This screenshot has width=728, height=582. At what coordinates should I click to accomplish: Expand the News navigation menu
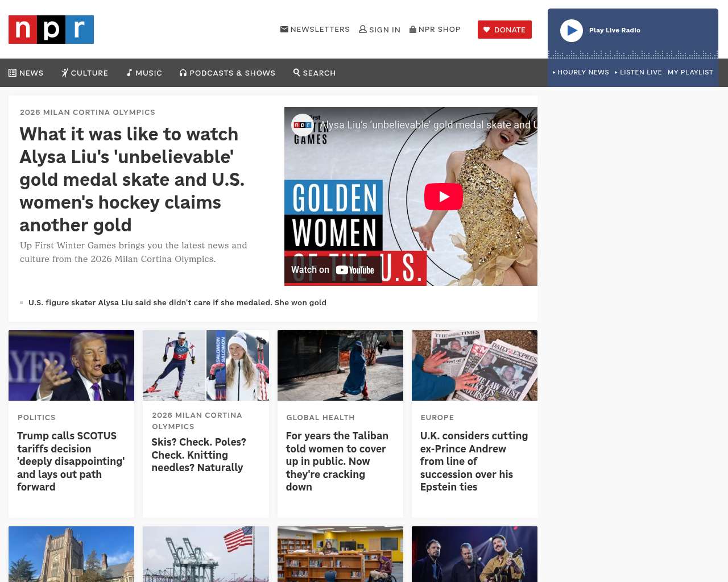(x=26, y=73)
